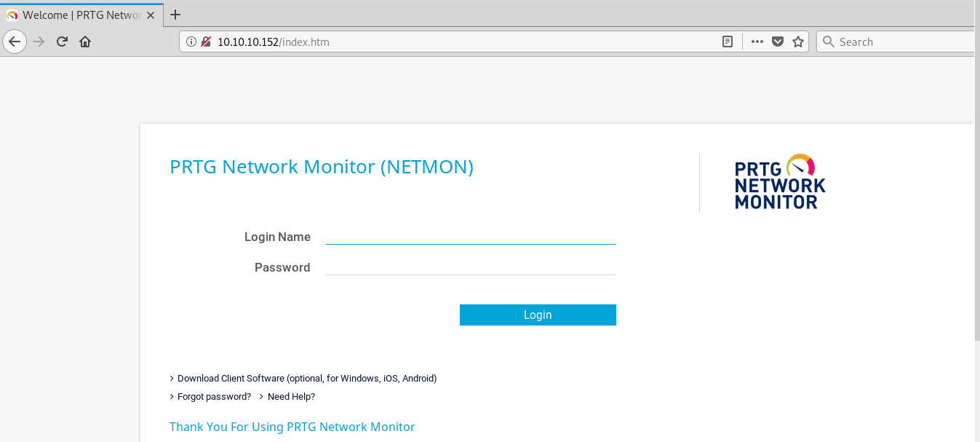Viewport: 980px width, 442px height.
Task: Open the Need Help link
Action: tap(291, 397)
